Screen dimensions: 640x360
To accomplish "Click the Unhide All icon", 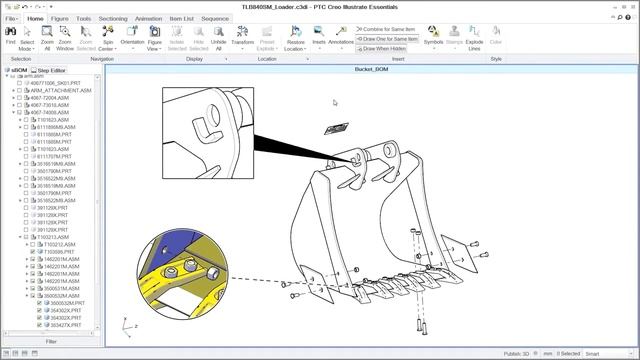I will click(218, 31).
